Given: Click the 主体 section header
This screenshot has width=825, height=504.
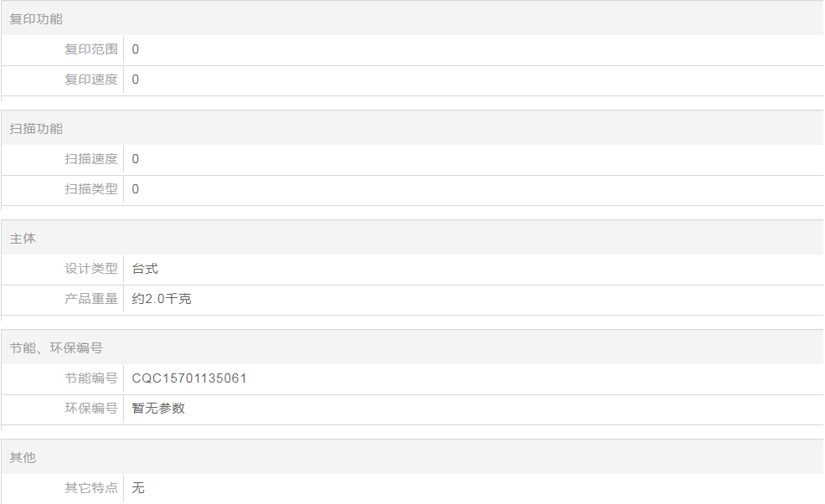Looking at the screenshot, I should click(x=23, y=239).
